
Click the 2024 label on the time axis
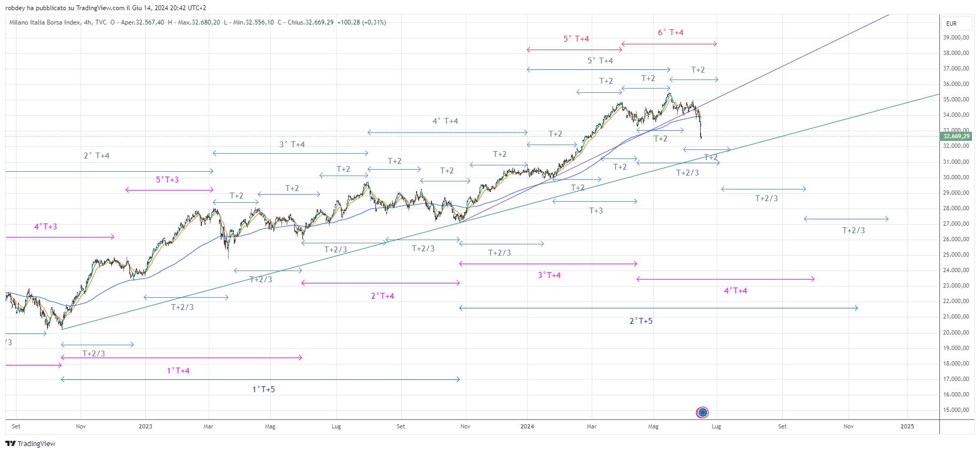[527, 426]
